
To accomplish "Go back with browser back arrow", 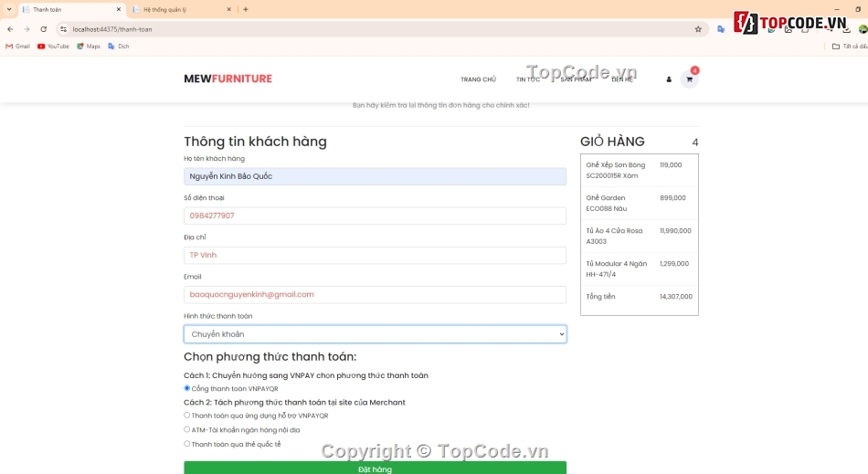I will pos(10,29).
